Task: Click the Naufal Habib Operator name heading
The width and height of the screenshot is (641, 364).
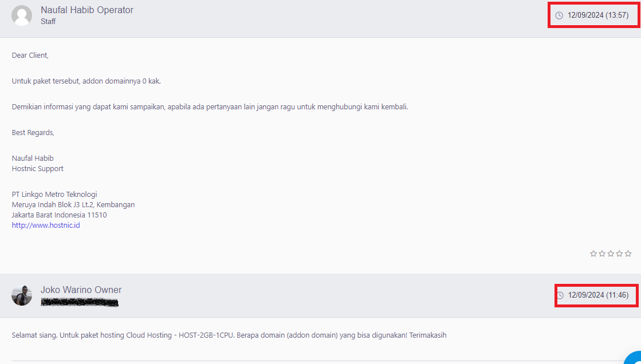Action: (x=87, y=10)
